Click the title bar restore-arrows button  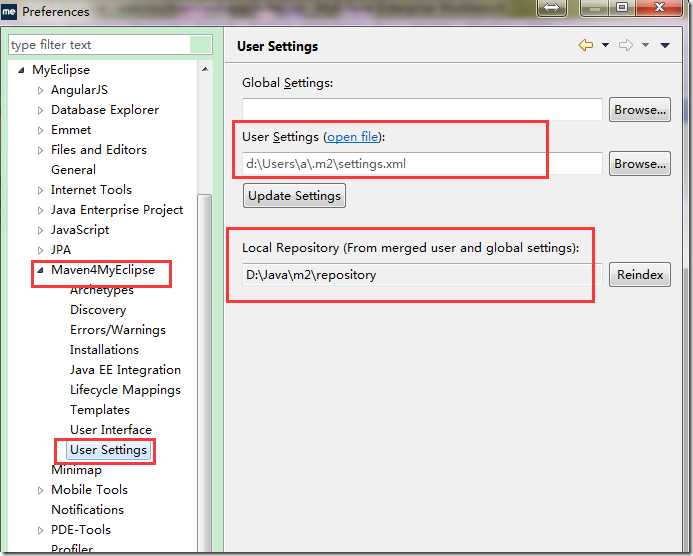click(x=552, y=8)
